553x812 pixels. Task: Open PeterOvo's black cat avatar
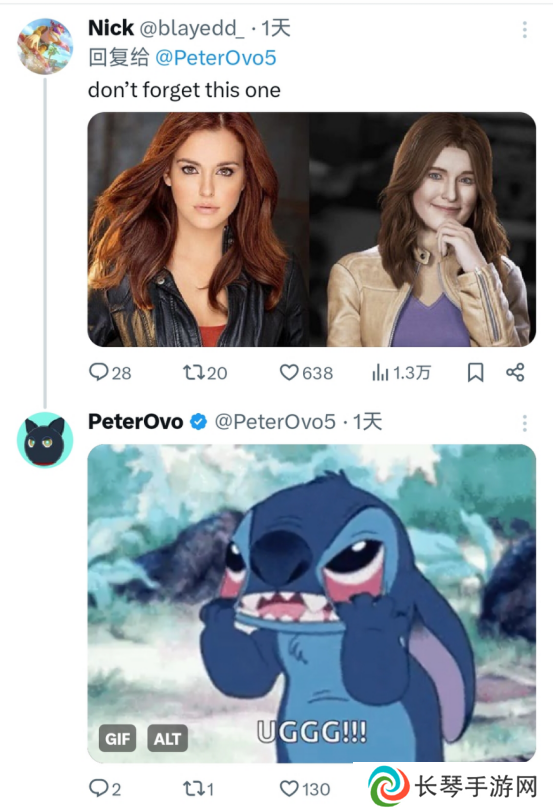point(45,440)
